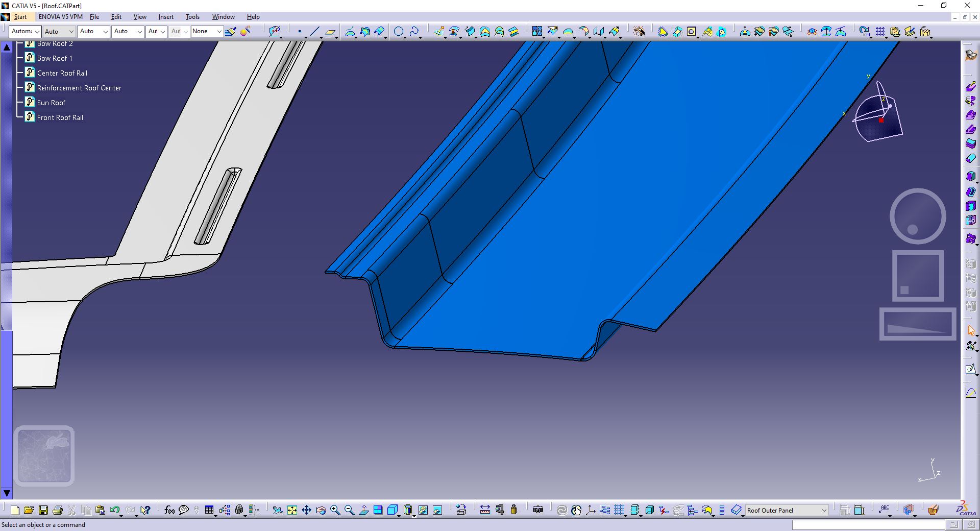Click the Painter brush icon

[x=230, y=32]
